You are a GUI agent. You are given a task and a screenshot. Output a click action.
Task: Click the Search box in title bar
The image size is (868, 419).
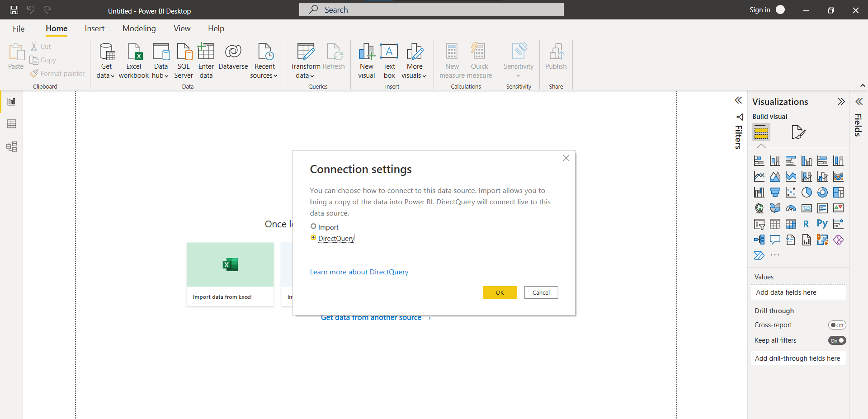(x=431, y=9)
